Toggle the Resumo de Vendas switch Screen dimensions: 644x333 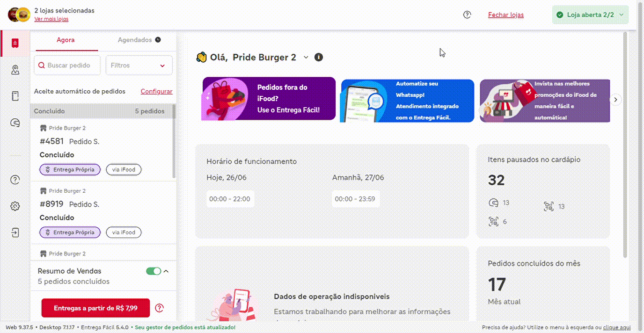coord(154,271)
